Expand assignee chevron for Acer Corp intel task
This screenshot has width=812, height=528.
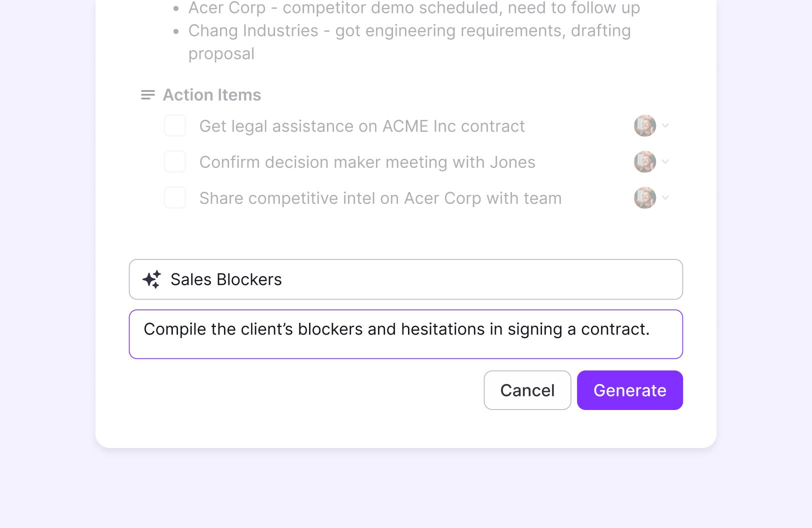click(665, 197)
